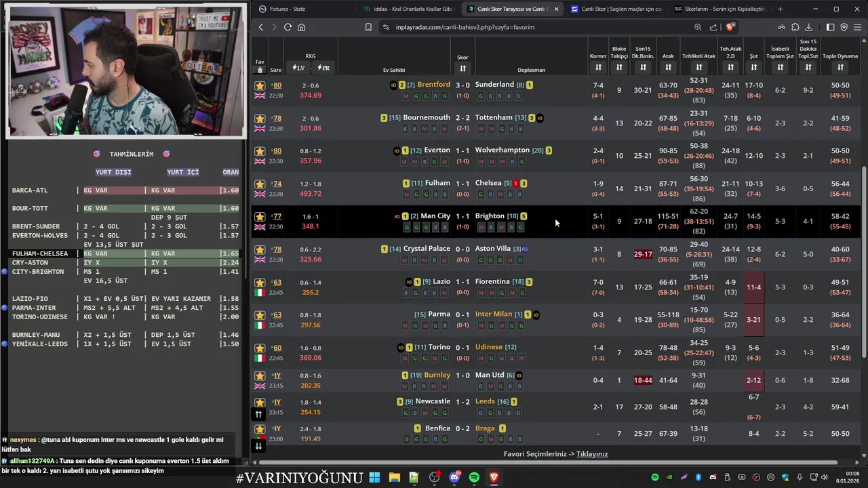The width and height of the screenshot is (868, 488).
Task: Toggle favorite star for Bournemouth vs Tottenham
Action: 260,119
